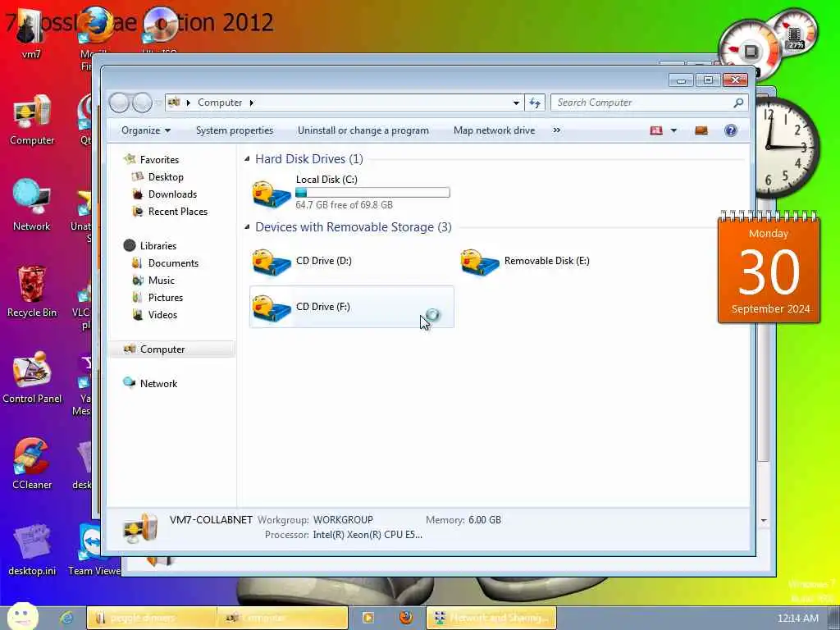Image resolution: width=840 pixels, height=630 pixels.
Task: Click Map network drive
Action: (494, 130)
